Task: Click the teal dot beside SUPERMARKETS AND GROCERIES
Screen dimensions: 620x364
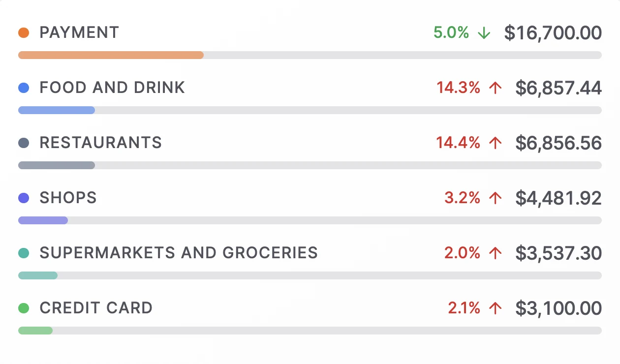Action: (24, 253)
